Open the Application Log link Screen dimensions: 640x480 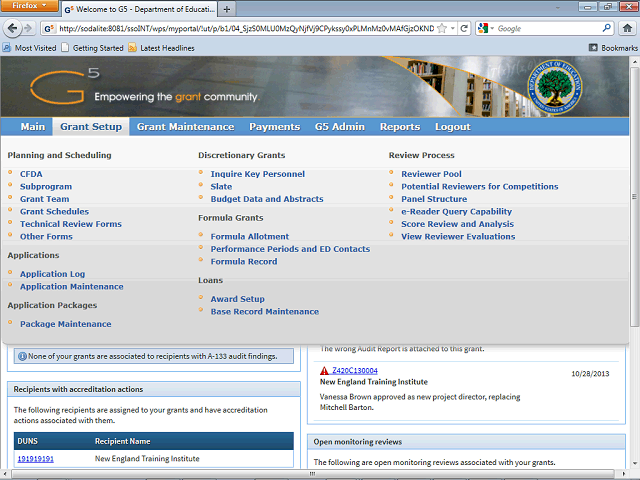52,274
